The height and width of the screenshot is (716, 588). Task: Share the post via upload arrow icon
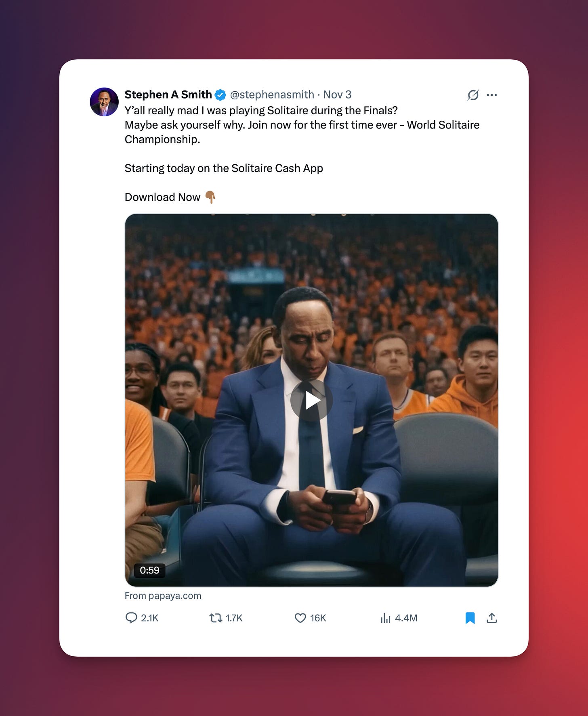491,618
